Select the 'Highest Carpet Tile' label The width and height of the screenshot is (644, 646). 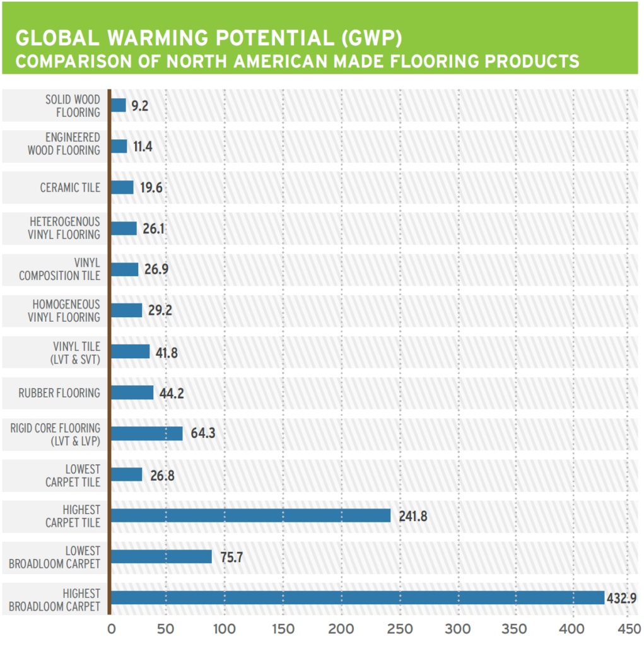coord(73,516)
